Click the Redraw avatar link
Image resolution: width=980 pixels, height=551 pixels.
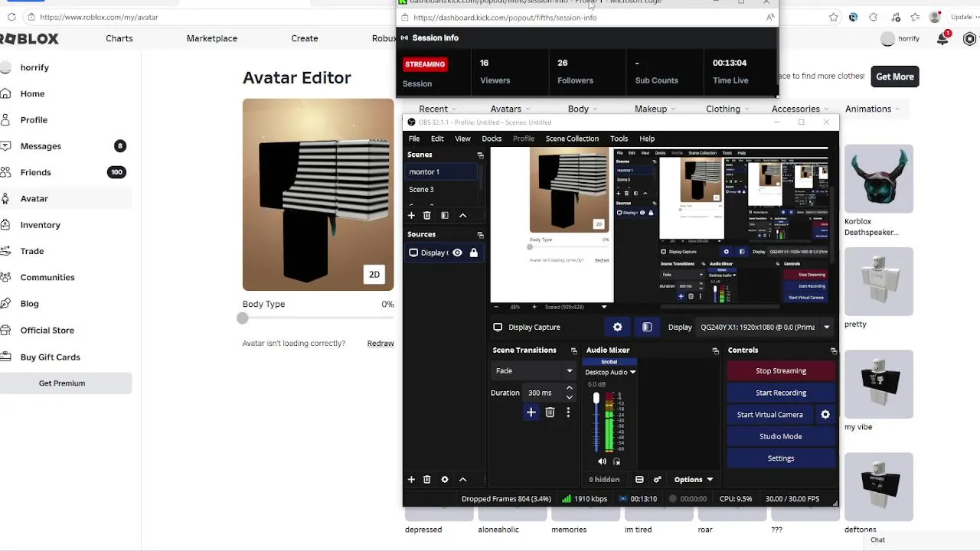(381, 344)
